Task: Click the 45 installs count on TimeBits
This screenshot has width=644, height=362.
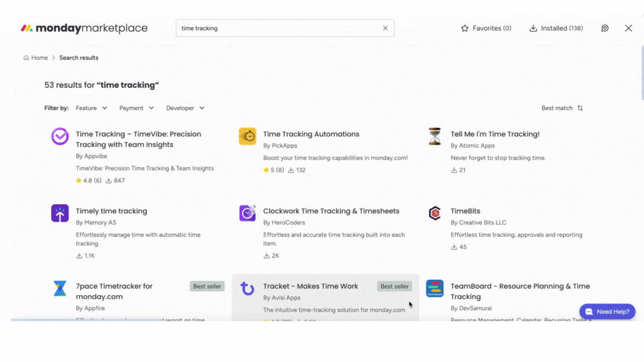Action: [x=459, y=247]
